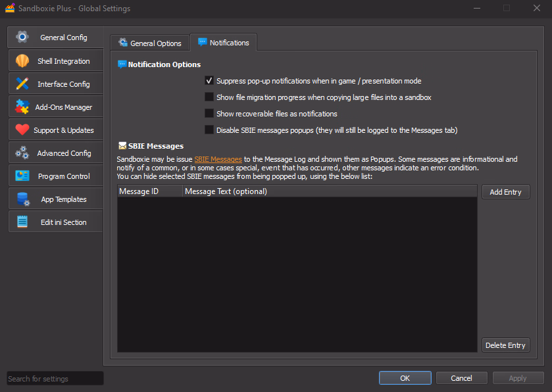This screenshot has height=392, width=552.
Task: Click the Sandboxie Plus title bar icon
Action: 10,8
